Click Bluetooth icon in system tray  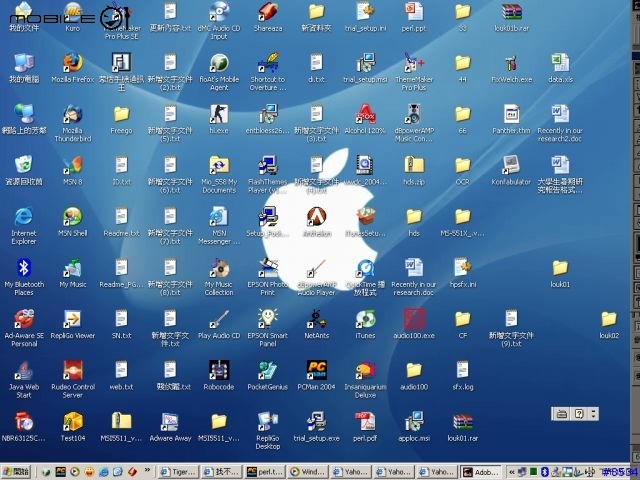pos(544,472)
